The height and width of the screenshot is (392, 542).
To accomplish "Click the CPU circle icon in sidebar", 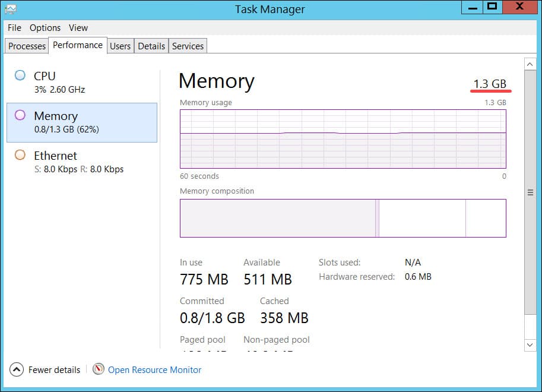I will point(20,75).
